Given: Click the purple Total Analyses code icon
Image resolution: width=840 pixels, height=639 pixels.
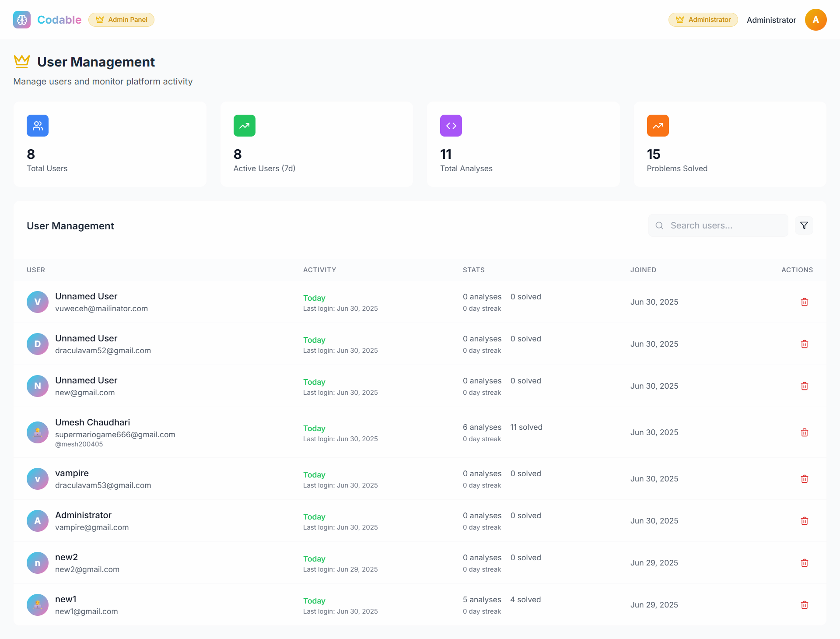Looking at the screenshot, I should tap(451, 126).
